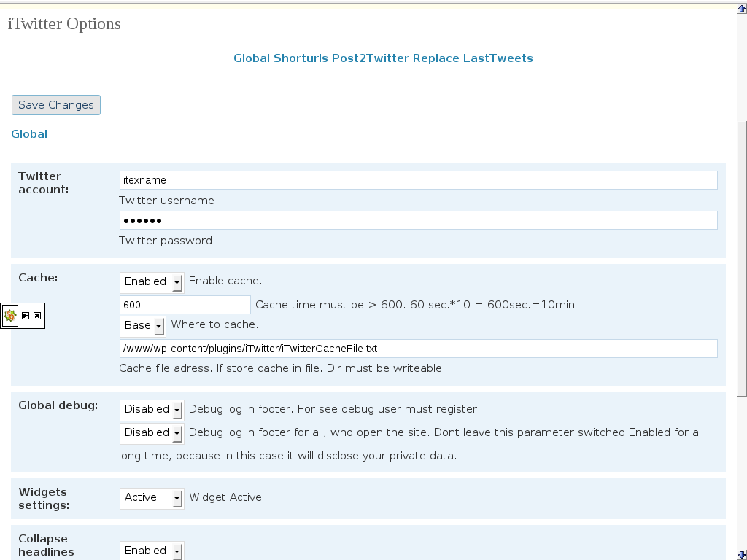Click the green sun-like floating widget icon
Viewport: 747px width, 560px height.
click(10, 316)
